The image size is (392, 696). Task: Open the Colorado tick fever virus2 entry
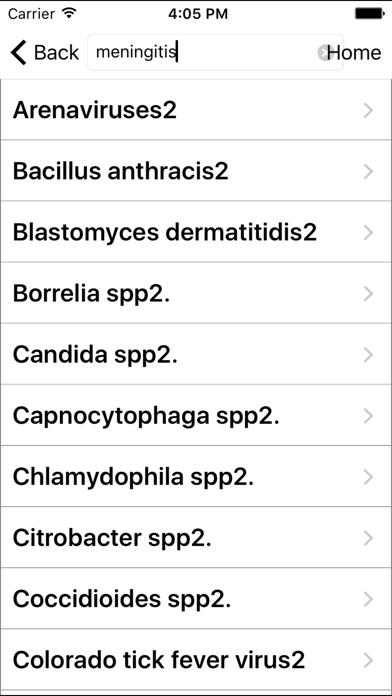click(196, 660)
